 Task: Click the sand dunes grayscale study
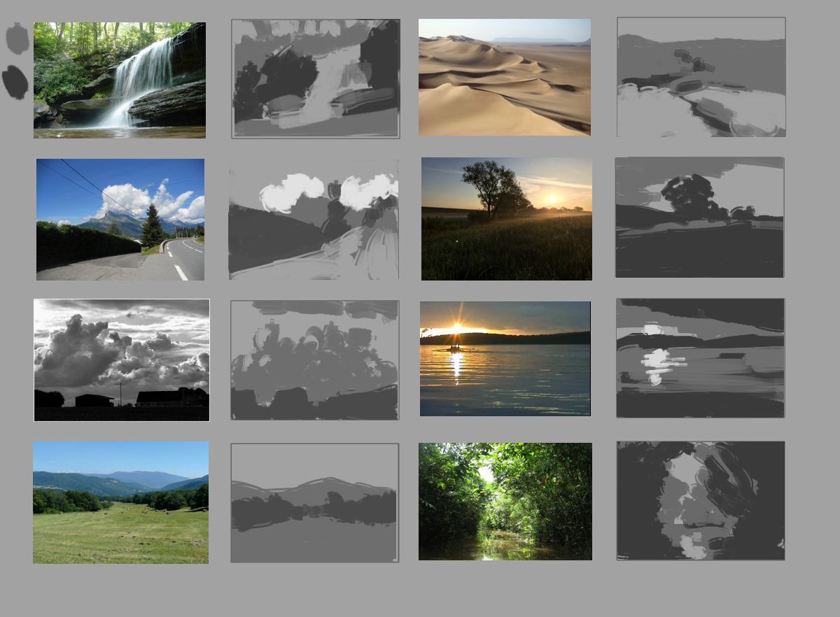(701, 77)
